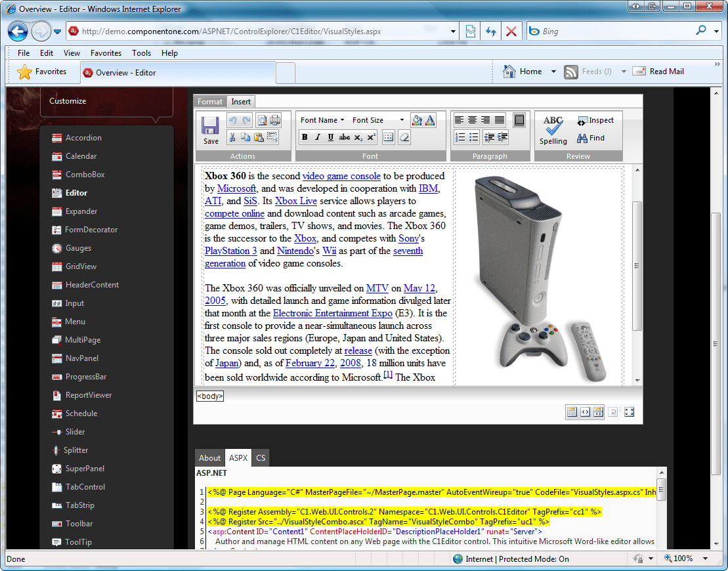This screenshot has width=728, height=571.
Task: Click the Find button in Review group
Action: point(591,138)
